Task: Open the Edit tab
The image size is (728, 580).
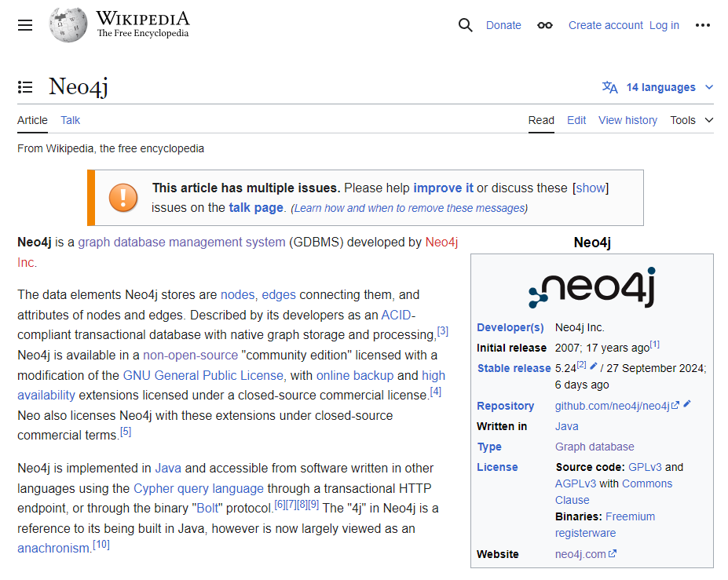Action: tap(576, 120)
